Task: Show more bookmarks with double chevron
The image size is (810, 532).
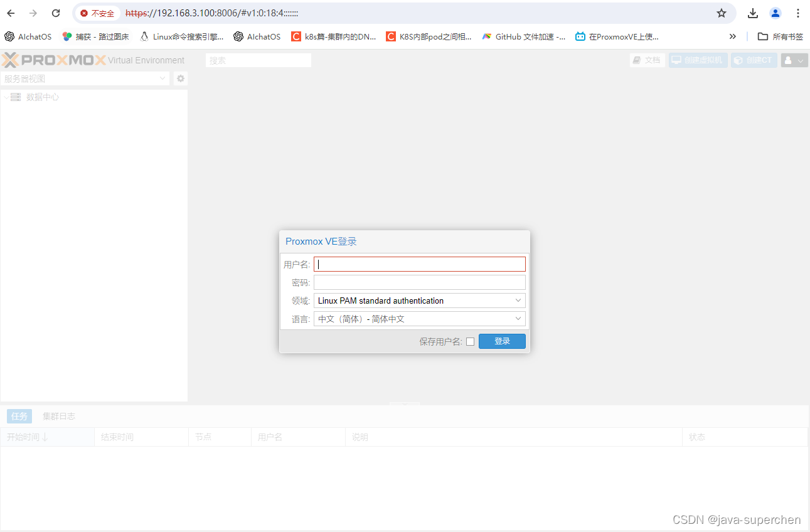Action: 732,36
